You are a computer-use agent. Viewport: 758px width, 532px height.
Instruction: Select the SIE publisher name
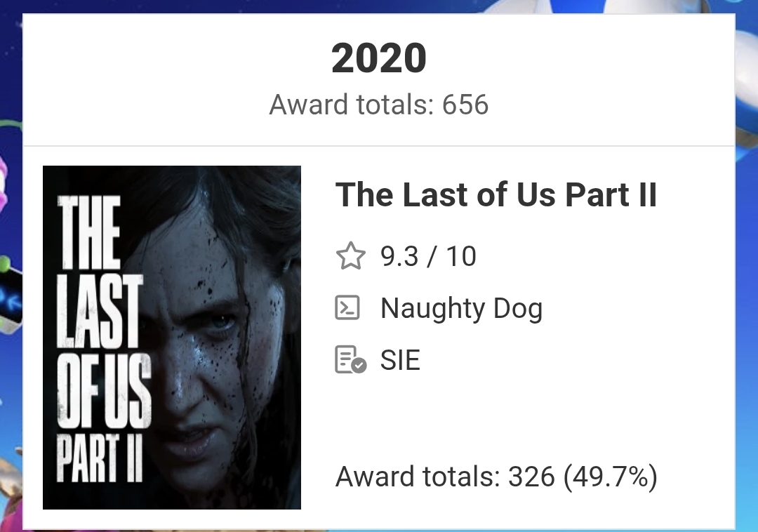400,360
